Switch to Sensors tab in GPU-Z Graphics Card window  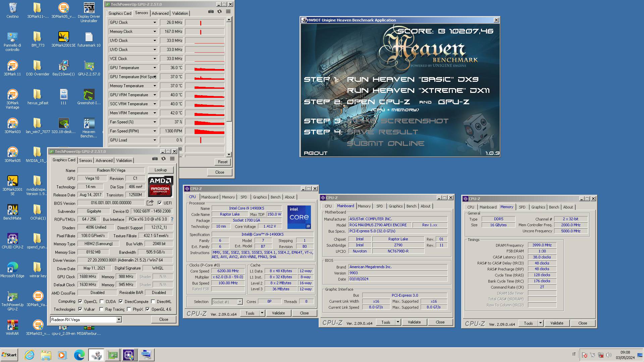(86, 161)
